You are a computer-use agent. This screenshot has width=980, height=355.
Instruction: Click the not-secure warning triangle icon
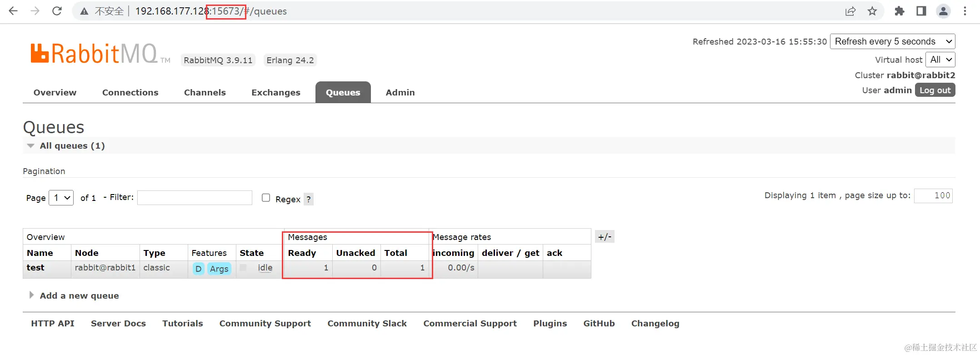tap(84, 11)
